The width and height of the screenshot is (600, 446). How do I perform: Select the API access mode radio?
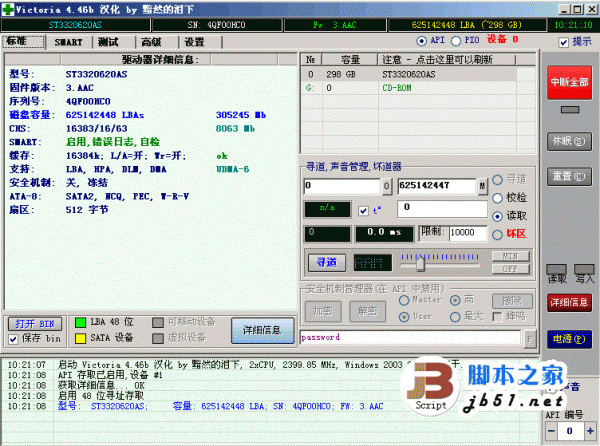[421, 41]
